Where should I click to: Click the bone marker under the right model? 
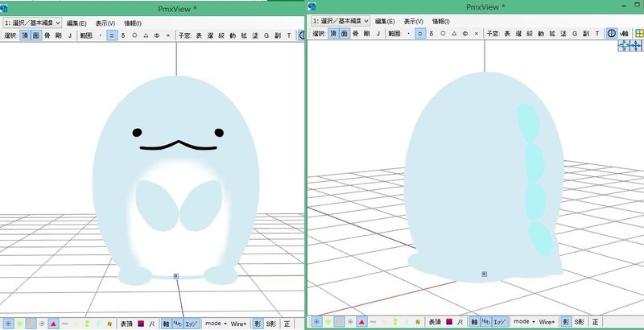click(x=485, y=274)
